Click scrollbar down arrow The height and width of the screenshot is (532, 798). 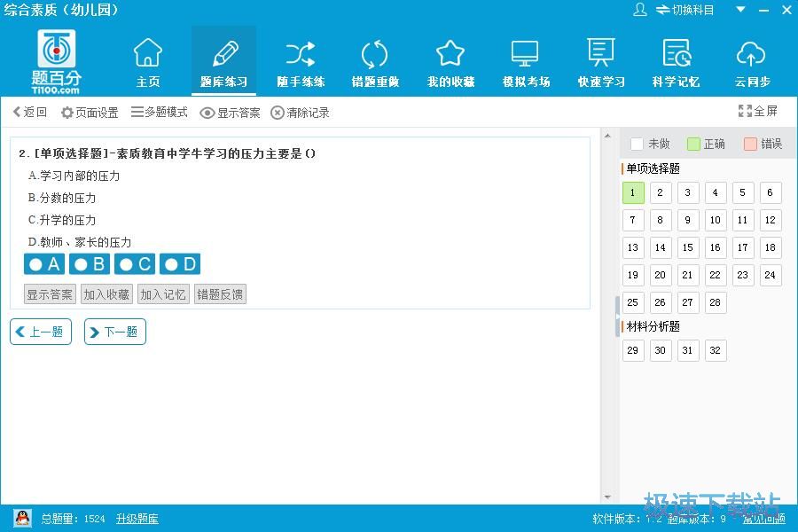point(607,497)
